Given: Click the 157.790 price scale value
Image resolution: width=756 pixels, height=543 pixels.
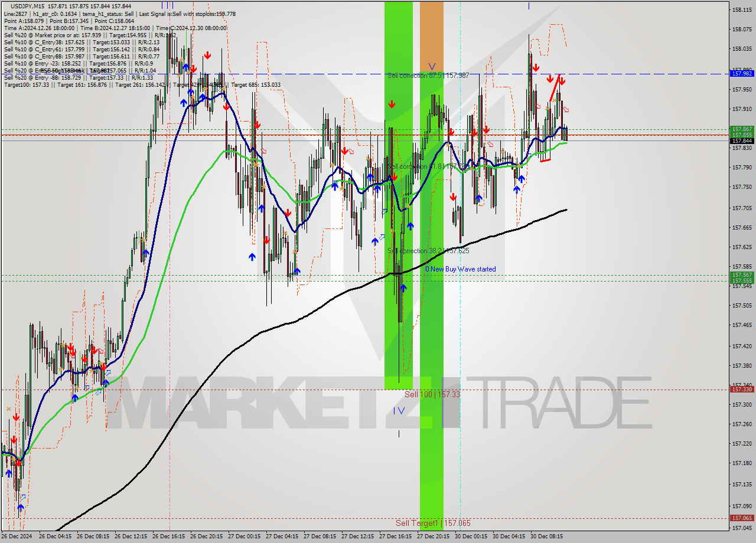Looking at the screenshot, I should click(742, 167).
